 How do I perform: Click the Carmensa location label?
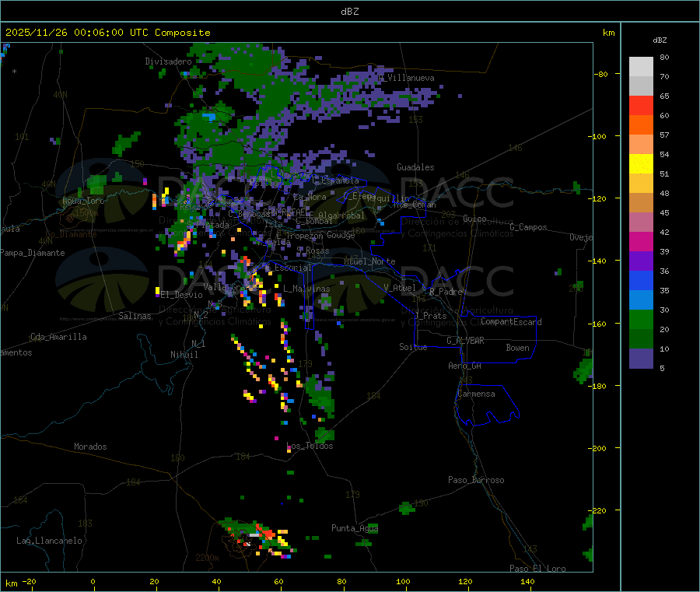point(476,394)
